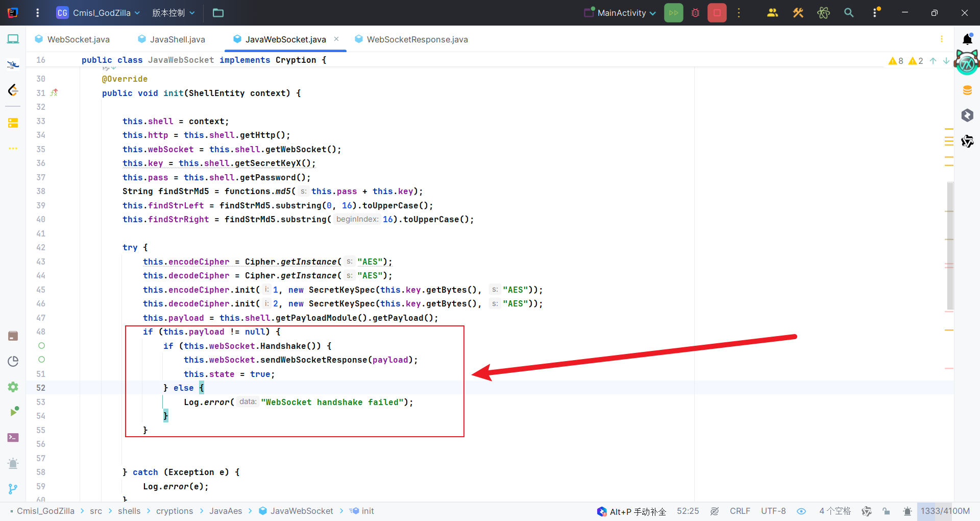The image size is (980, 521).
Task: Click the src breadcrumb
Action: (96, 511)
